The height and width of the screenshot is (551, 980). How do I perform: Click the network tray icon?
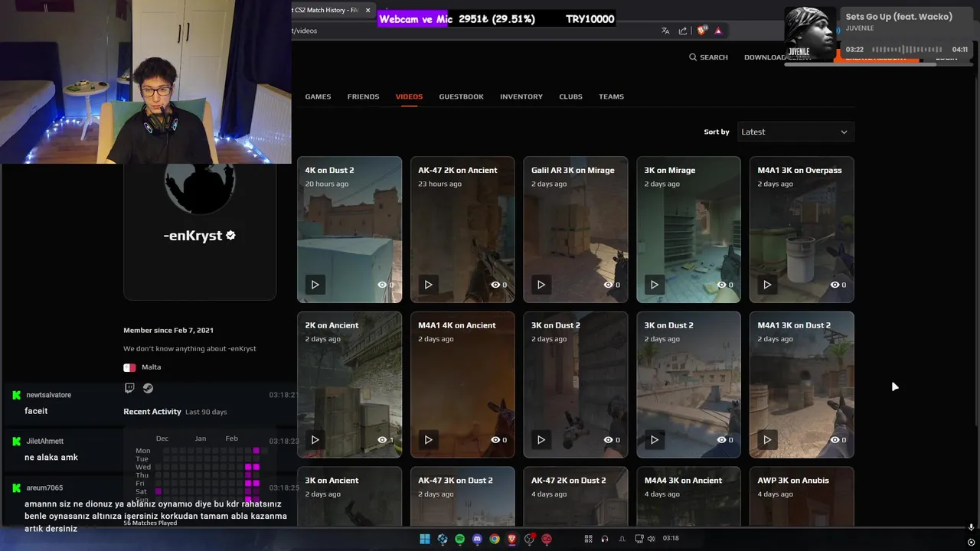pos(639,539)
